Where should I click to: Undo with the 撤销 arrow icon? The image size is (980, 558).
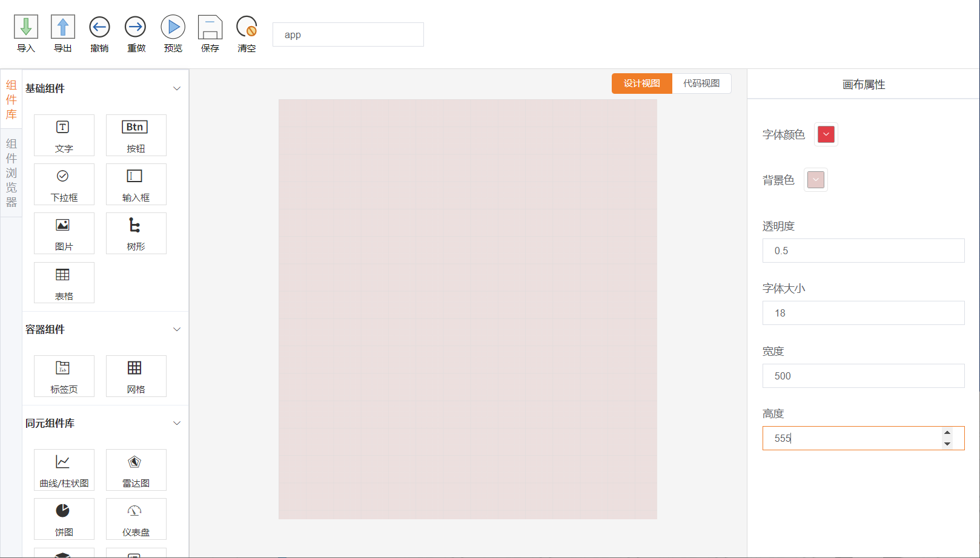(99, 27)
